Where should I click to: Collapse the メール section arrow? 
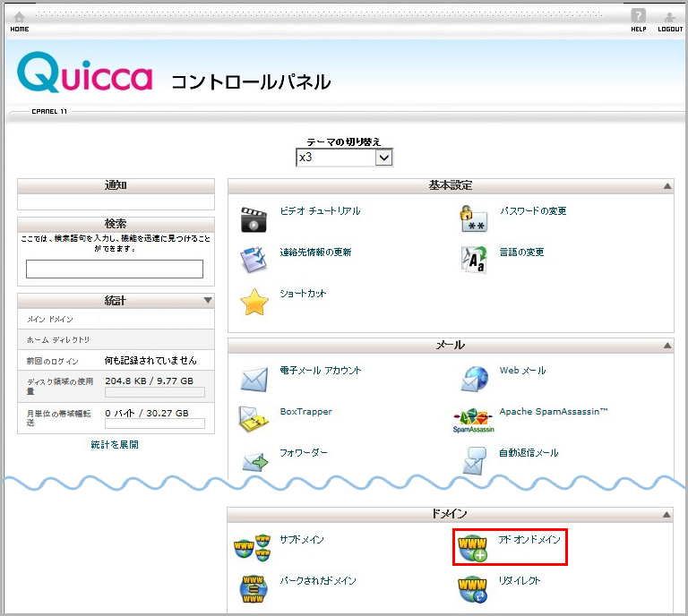666,346
